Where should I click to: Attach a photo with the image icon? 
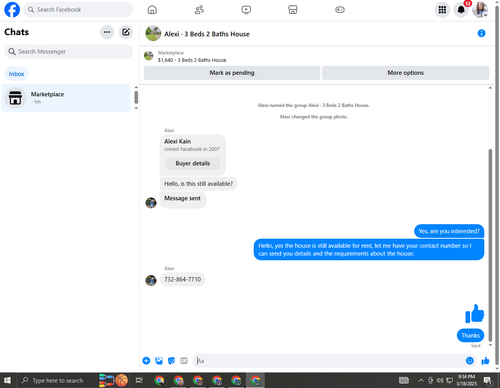tap(159, 361)
